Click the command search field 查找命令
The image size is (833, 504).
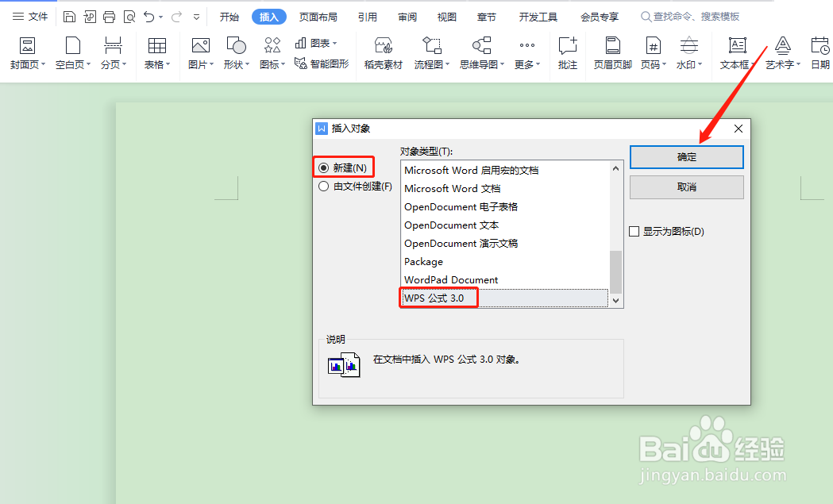[691, 17]
